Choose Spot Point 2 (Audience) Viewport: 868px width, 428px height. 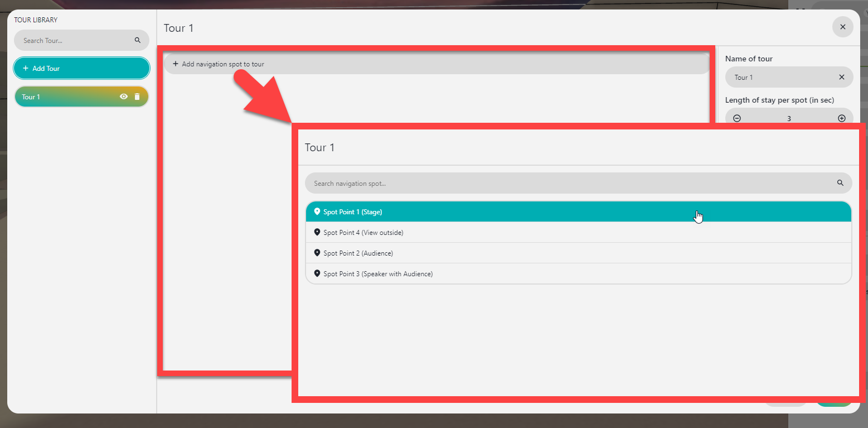click(358, 253)
